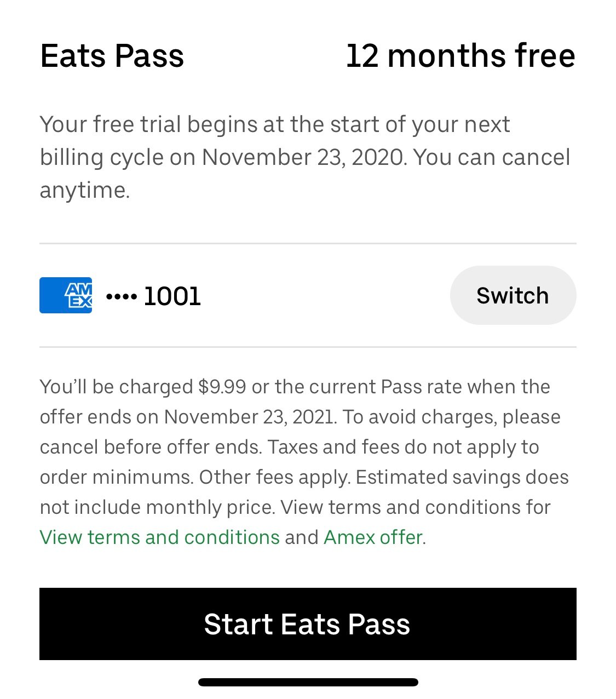Start Eats Pass with the black button
616x699 pixels.
[x=308, y=624]
